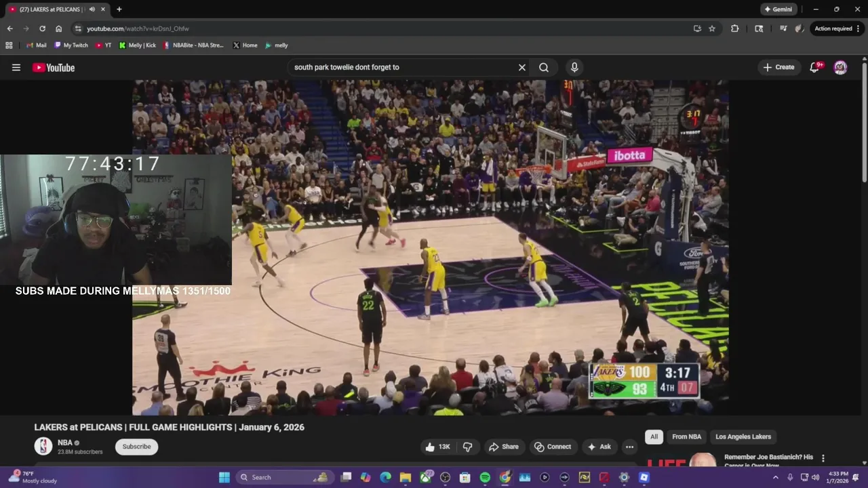The width and height of the screenshot is (868, 488).
Task: Open Spotify from the taskbar
Action: click(x=485, y=477)
